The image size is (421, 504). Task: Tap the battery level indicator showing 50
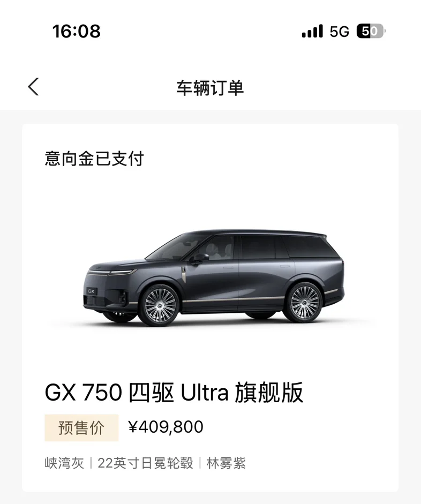371,31
